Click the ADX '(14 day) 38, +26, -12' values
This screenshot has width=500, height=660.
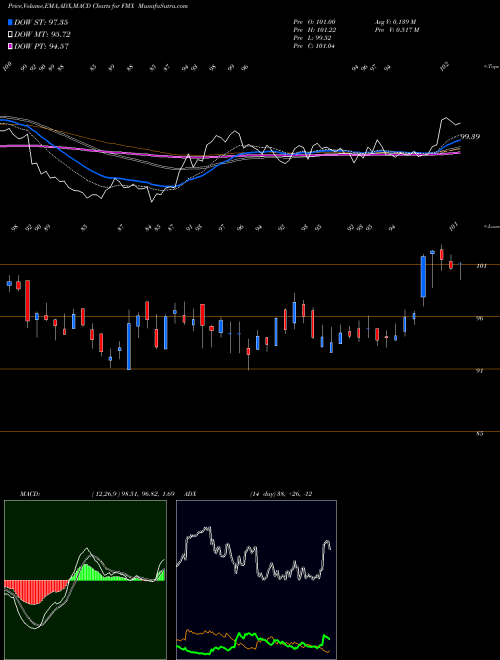point(281,494)
